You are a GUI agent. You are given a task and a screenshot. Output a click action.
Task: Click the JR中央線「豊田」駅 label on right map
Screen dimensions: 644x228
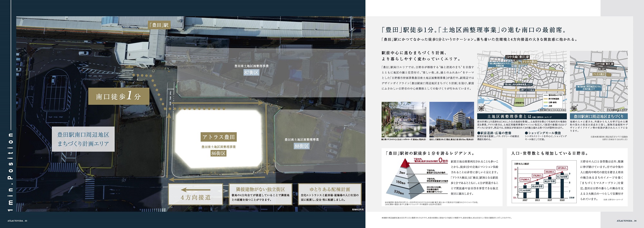[604, 64]
